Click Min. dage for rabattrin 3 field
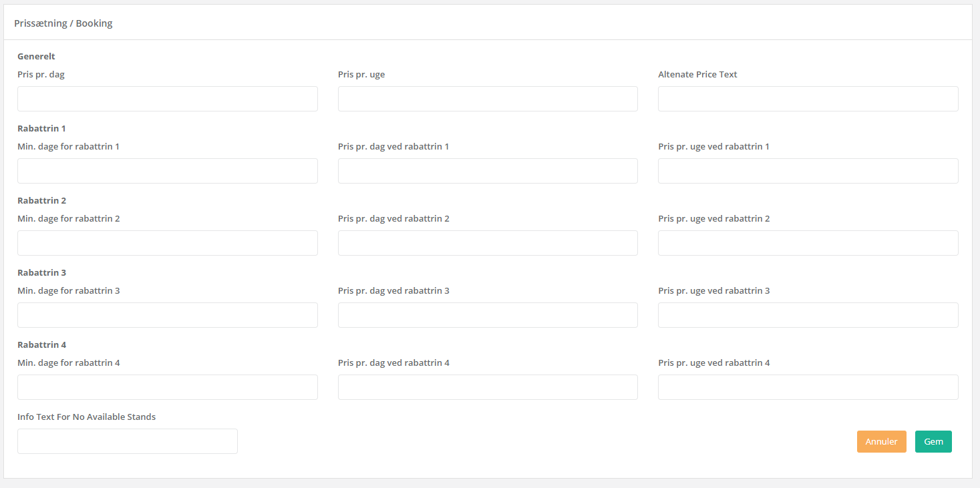 [x=168, y=315]
